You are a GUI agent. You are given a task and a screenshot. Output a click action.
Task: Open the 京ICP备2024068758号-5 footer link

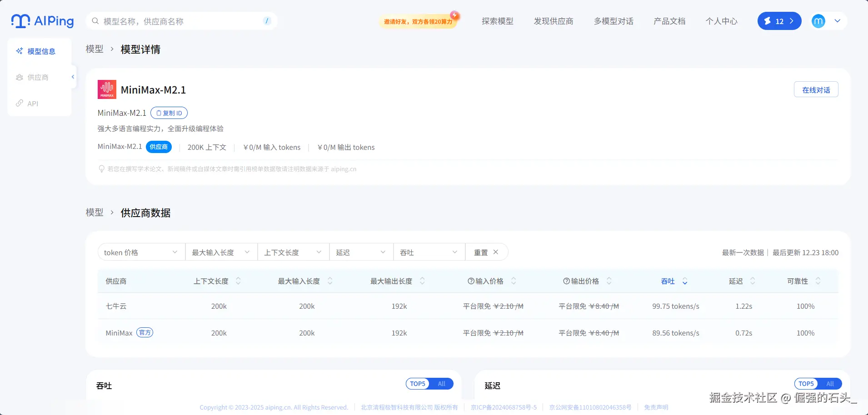point(504,407)
